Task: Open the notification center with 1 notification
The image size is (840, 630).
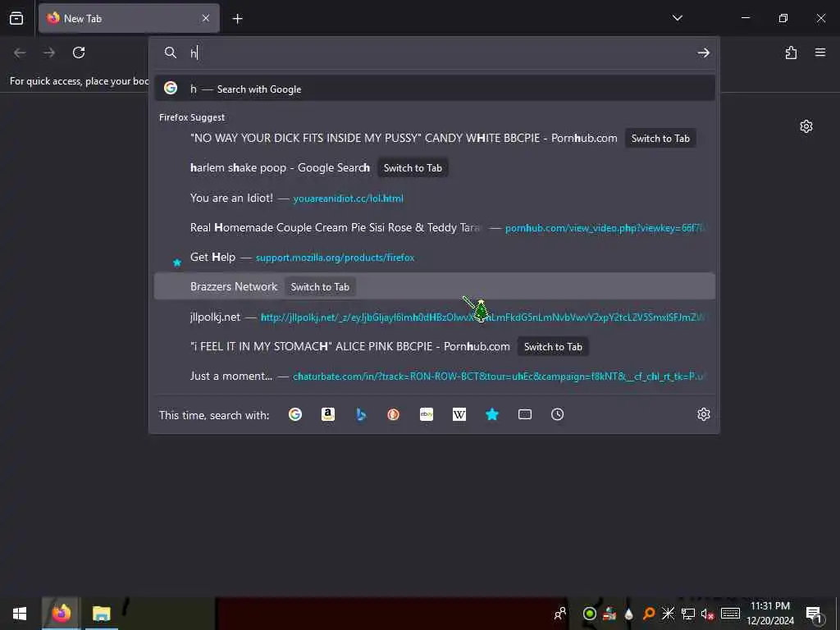Action: click(815, 614)
